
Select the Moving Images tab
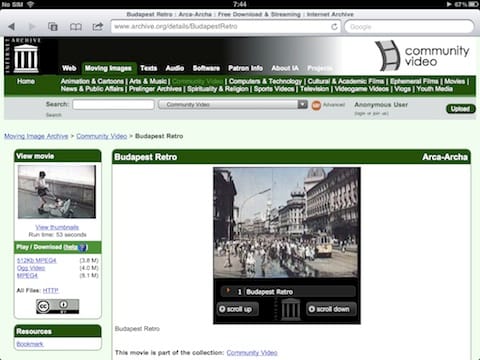coord(108,68)
